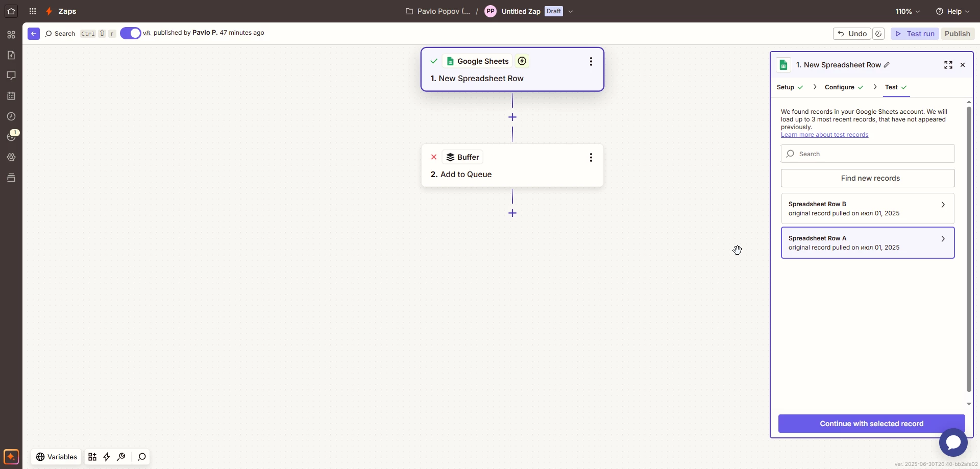Click the Google Sheets app chip
Image resolution: width=980 pixels, height=469 pixels.
click(x=477, y=61)
